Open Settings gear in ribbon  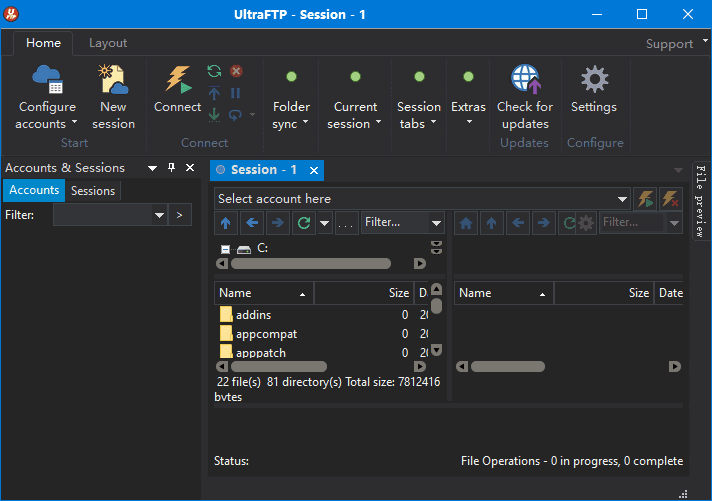pos(594,79)
